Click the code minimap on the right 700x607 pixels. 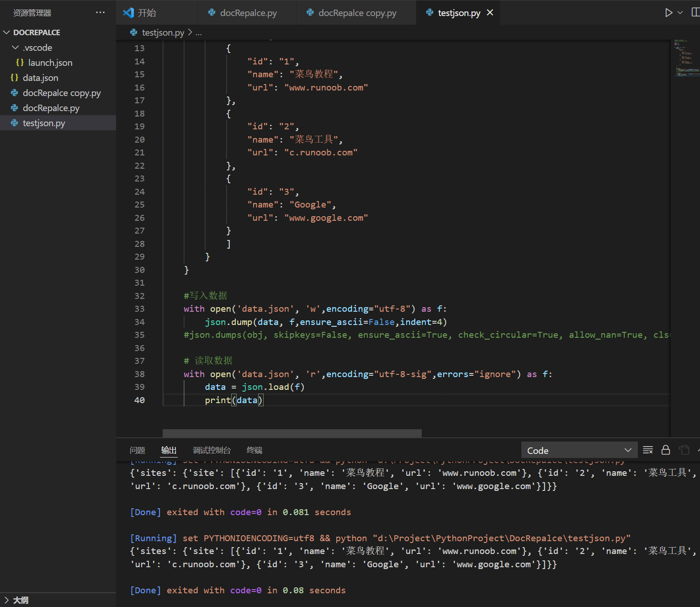[x=685, y=58]
